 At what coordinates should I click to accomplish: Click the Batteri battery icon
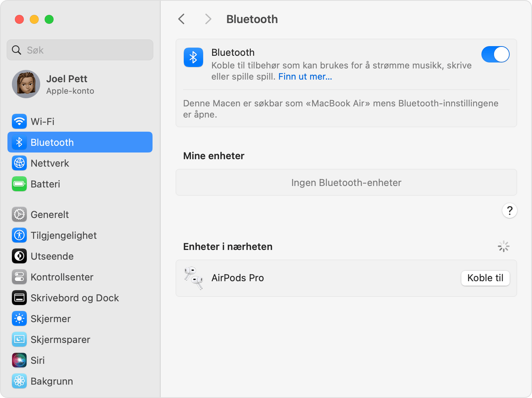click(x=19, y=184)
